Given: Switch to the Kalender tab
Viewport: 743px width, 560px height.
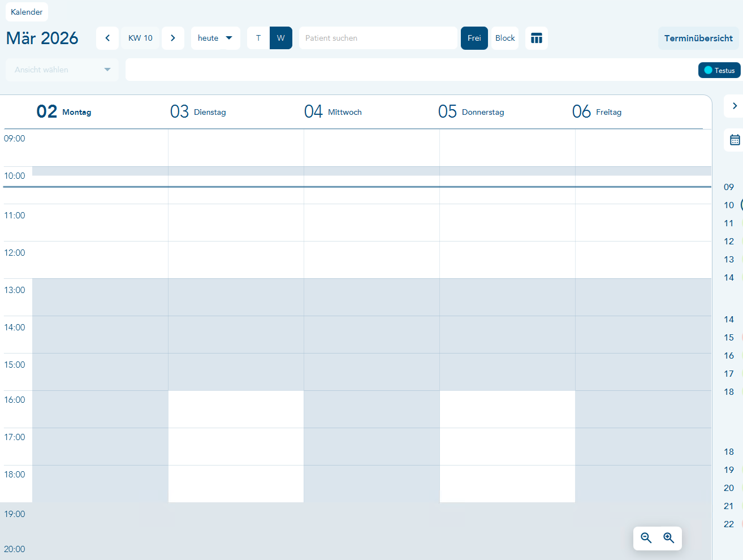Looking at the screenshot, I should 26,11.
